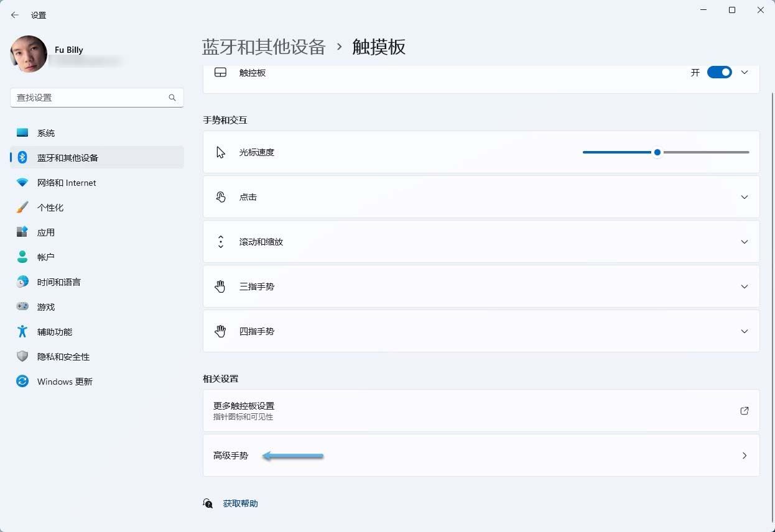Open 更多触控板设置

(481, 410)
